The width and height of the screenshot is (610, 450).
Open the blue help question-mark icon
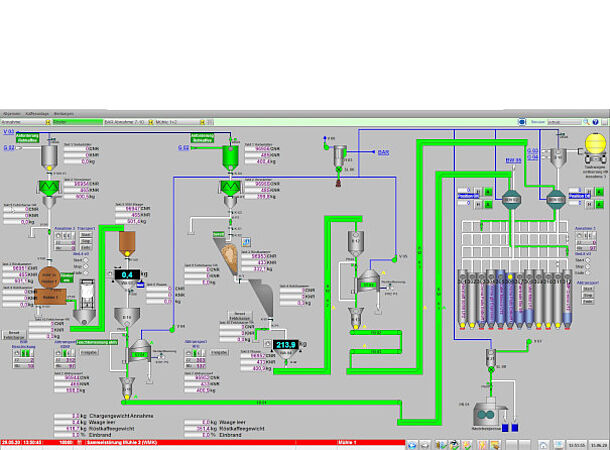point(595,122)
